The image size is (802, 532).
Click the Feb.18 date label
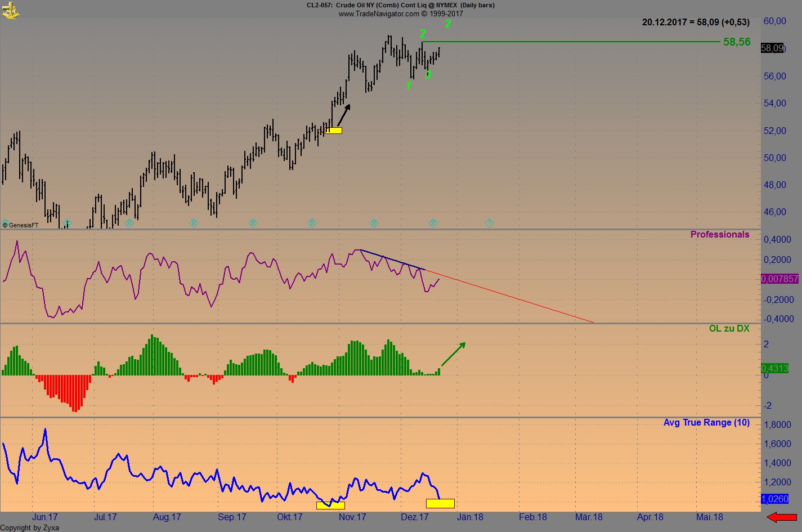pyautogui.click(x=533, y=517)
